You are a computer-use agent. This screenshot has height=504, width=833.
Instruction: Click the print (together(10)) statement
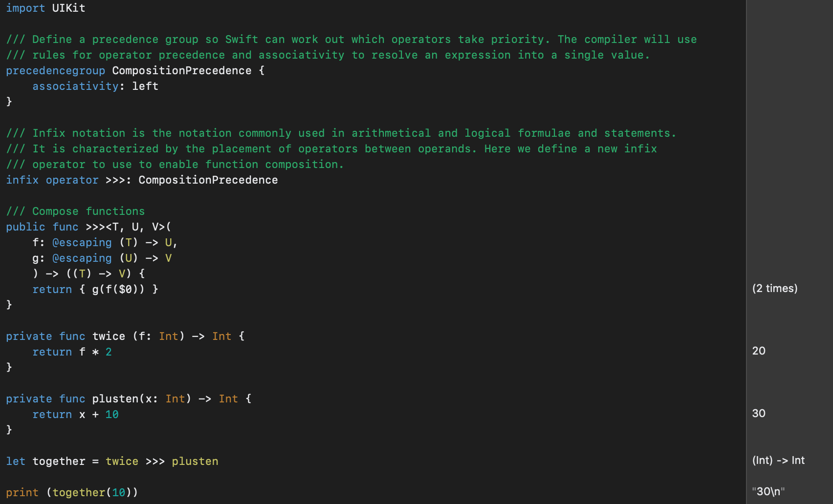point(72,493)
